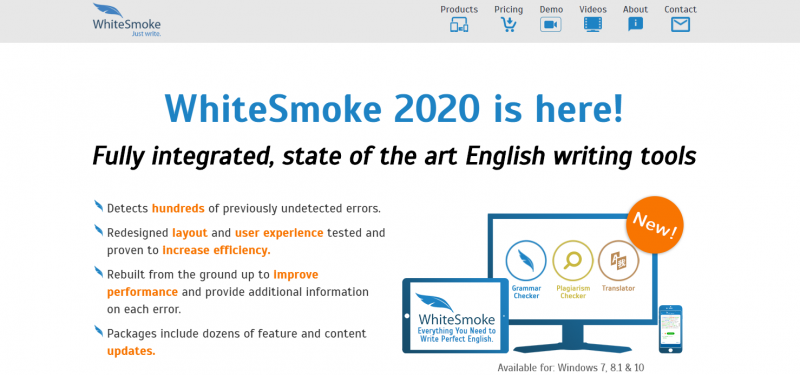800x375 pixels.
Task: Click the orange word "layout"
Action: pos(190,233)
